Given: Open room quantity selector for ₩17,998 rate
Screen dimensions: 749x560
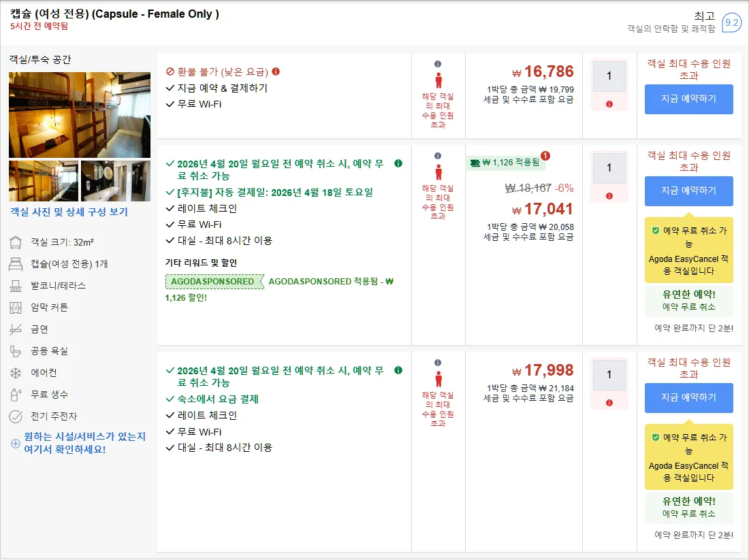Looking at the screenshot, I should point(609,375).
